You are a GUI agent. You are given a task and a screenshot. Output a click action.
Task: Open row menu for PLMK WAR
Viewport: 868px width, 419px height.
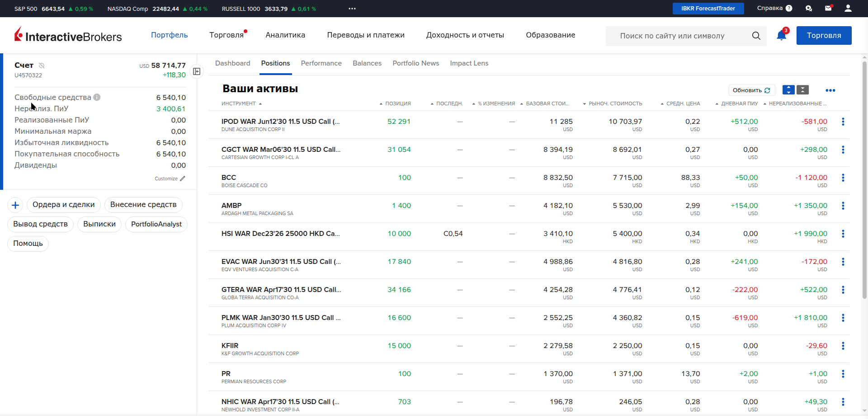coord(843,318)
